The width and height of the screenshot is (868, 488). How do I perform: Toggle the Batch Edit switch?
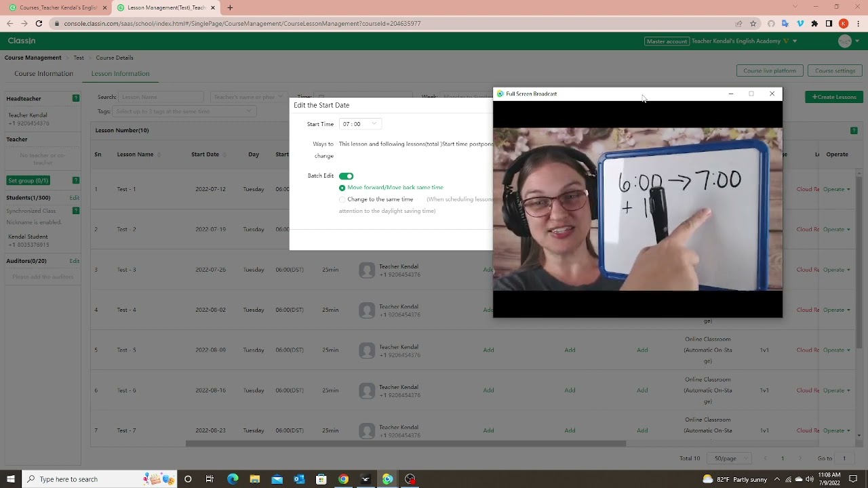346,176
